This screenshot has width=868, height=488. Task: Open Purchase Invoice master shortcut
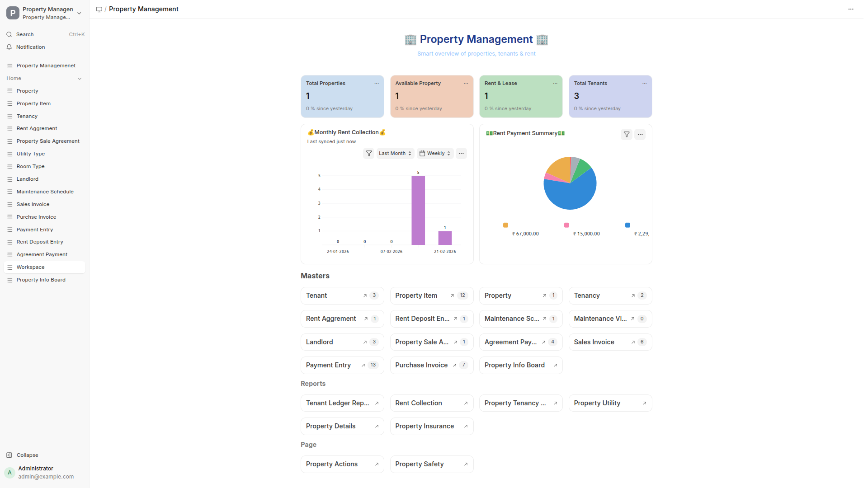click(x=432, y=365)
